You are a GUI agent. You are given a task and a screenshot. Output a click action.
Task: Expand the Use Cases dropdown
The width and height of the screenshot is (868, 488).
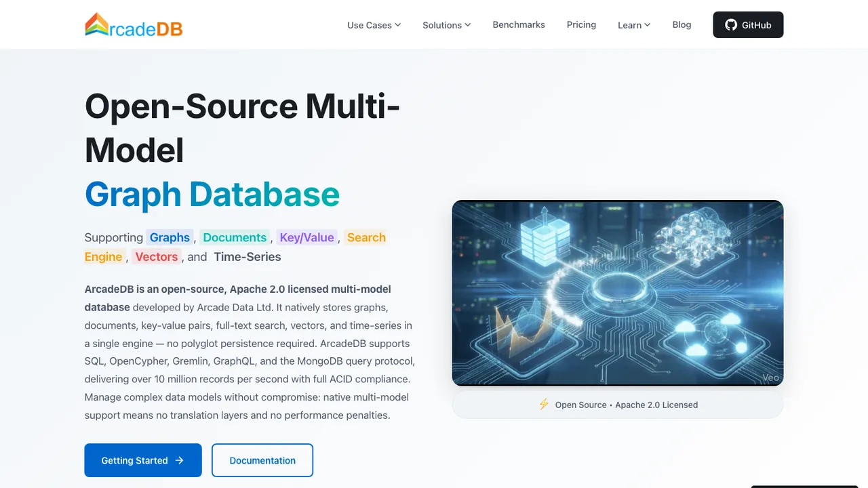pos(374,24)
